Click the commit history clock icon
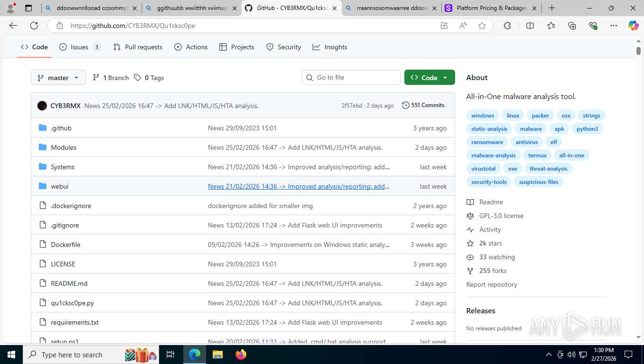Viewport: 644px width, 364px height. tap(405, 105)
